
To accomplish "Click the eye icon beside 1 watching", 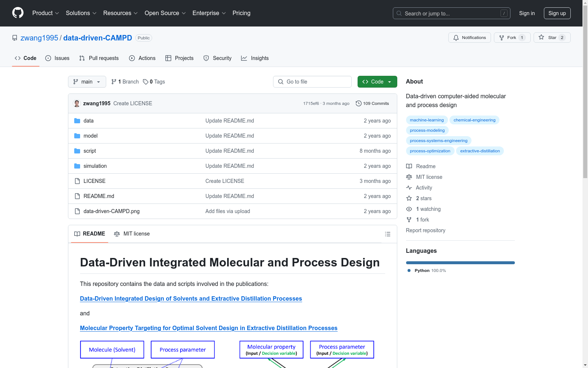I will click(x=409, y=209).
